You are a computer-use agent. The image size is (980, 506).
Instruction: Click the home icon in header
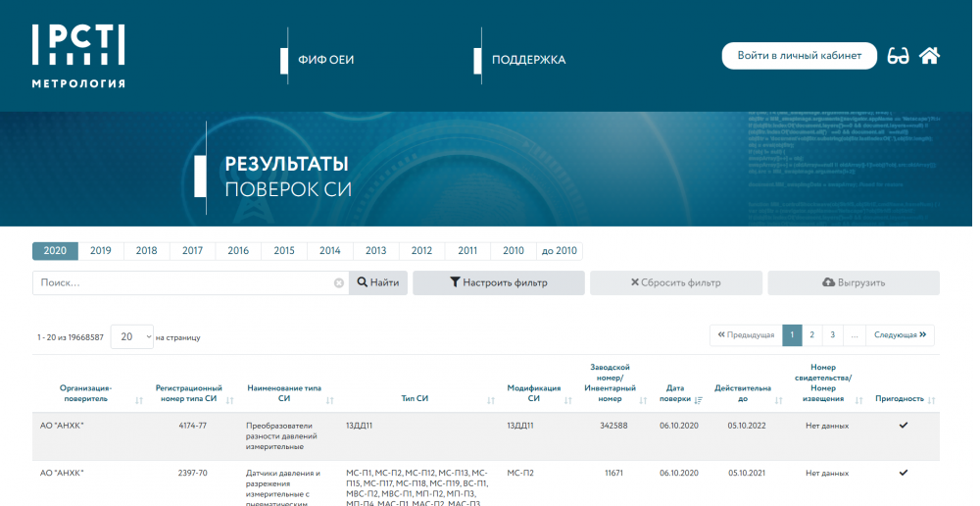tap(929, 56)
